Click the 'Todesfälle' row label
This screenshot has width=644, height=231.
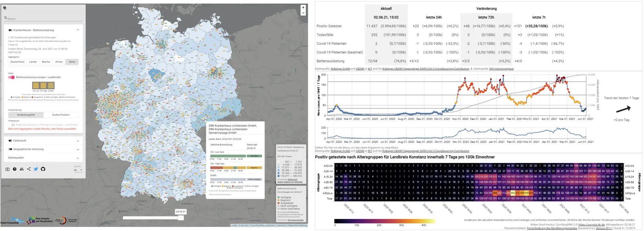[x=325, y=35]
